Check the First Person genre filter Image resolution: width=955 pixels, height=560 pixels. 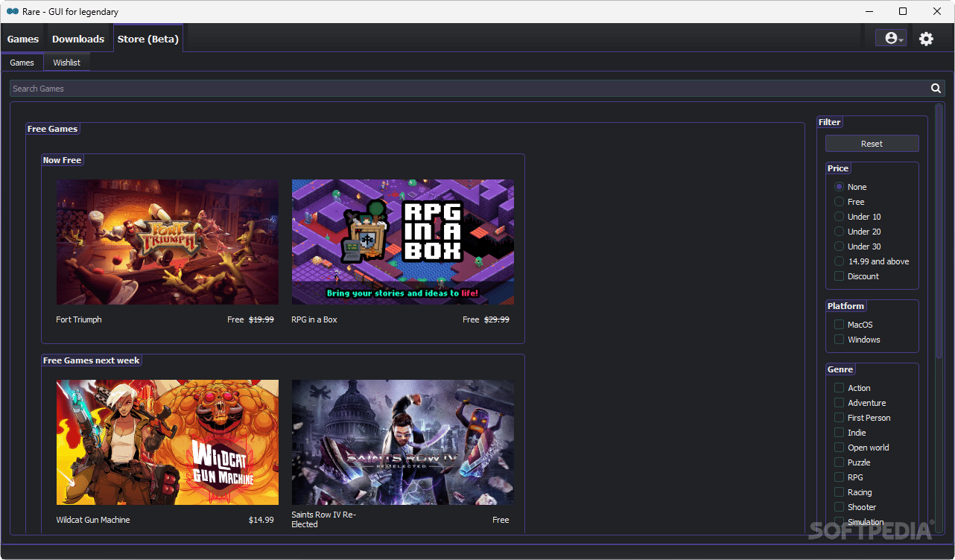pyautogui.click(x=839, y=418)
